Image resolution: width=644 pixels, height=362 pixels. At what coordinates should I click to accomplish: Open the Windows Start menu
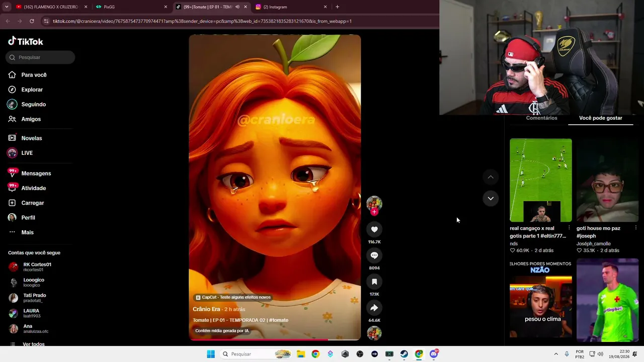[211, 354]
